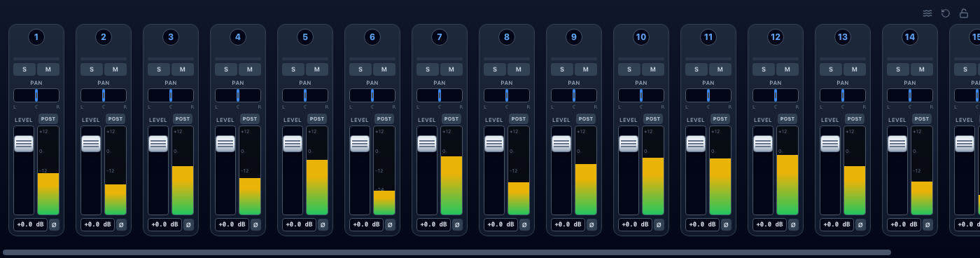Invert phase (Ø) on channel 2

tap(121, 225)
